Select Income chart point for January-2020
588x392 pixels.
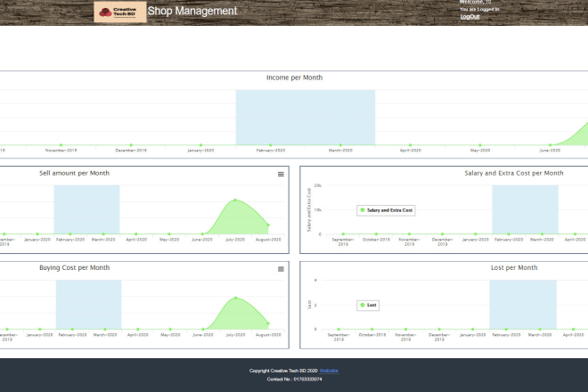coord(200,145)
